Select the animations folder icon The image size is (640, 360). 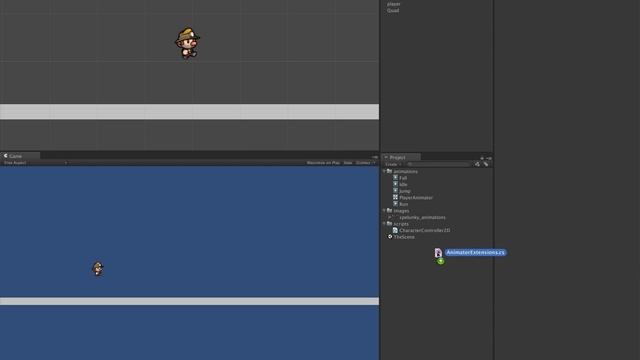(389, 171)
